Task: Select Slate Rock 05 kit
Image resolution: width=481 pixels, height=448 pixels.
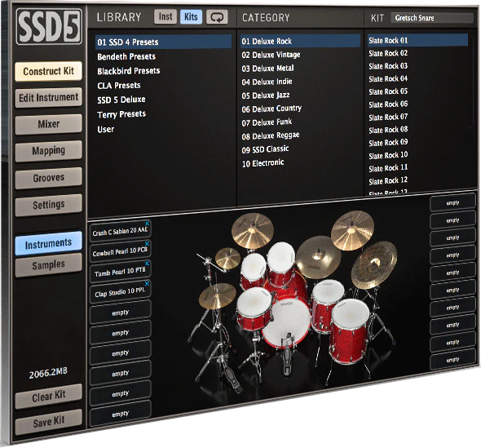Action: 388,91
